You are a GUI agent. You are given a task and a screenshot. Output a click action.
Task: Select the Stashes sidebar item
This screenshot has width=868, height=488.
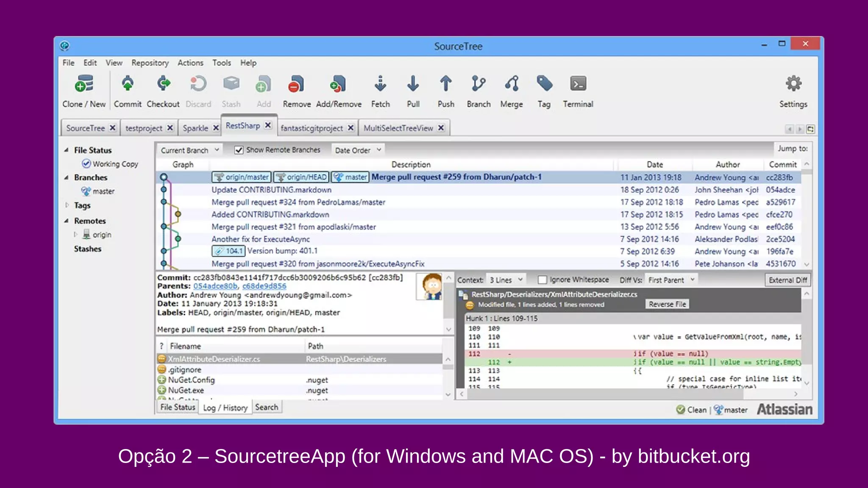coord(88,249)
